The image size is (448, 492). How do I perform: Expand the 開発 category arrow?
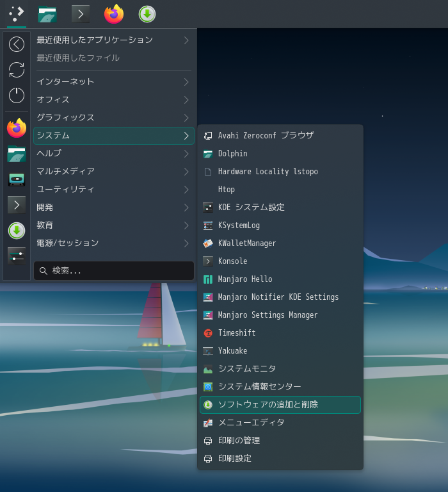pos(186,208)
